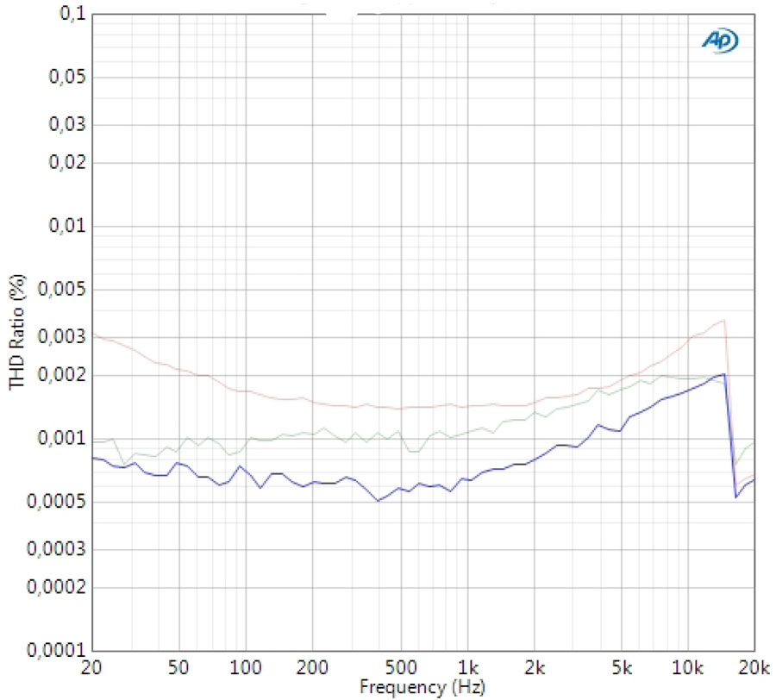Click the 0,005 y-axis label
Image resolution: width=776 pixels, height=700 pixels.
coord(62,290)
